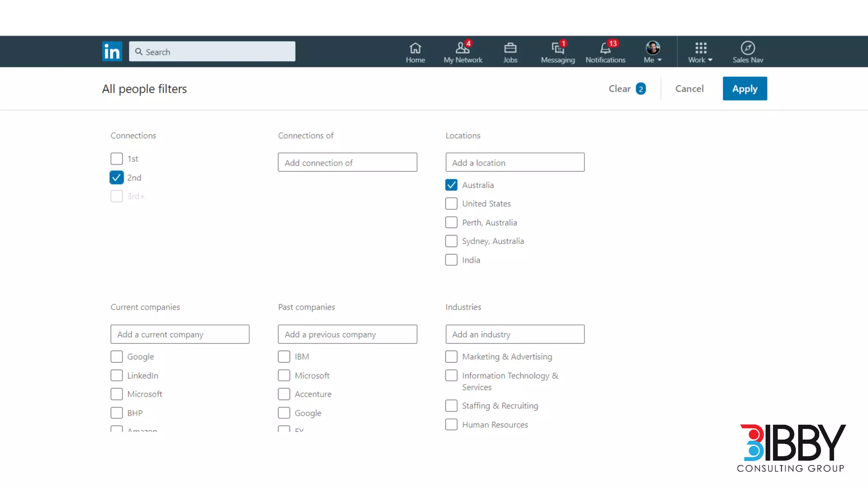The width and height of the screenshot is (868, 488).
Task: Uncheck the Australia location checkbox
Action: pyautogui.click(x=451, y=185)
